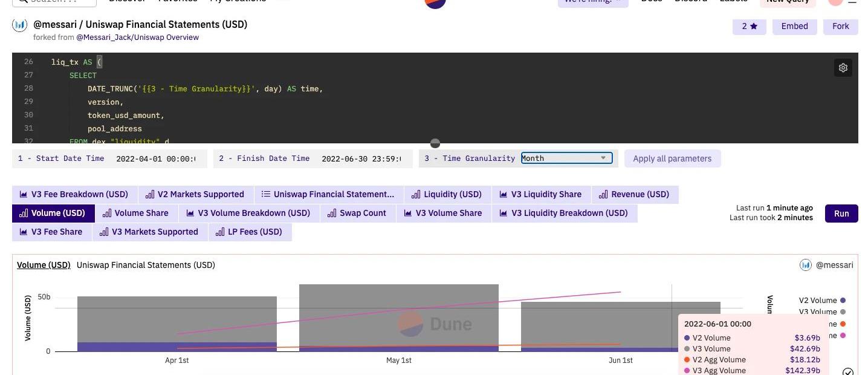Click the 'version,' code line
868x375 pixels.
[106, 102]
